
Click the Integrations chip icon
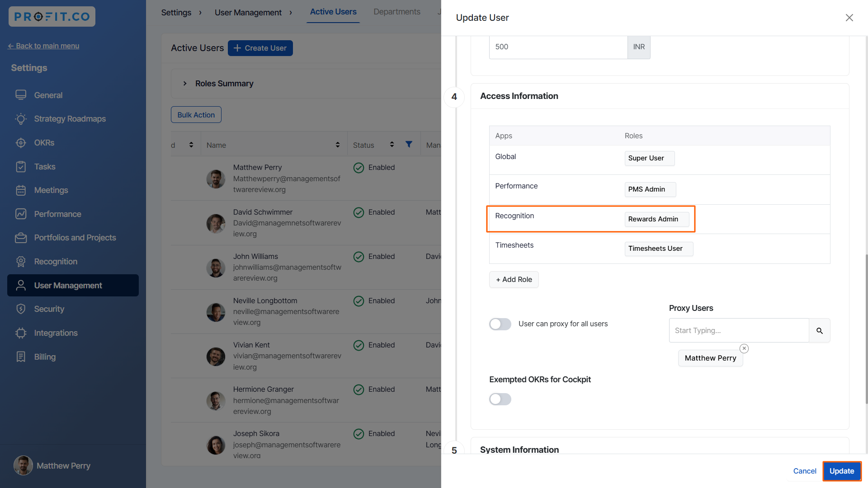[x=21, y=333]
